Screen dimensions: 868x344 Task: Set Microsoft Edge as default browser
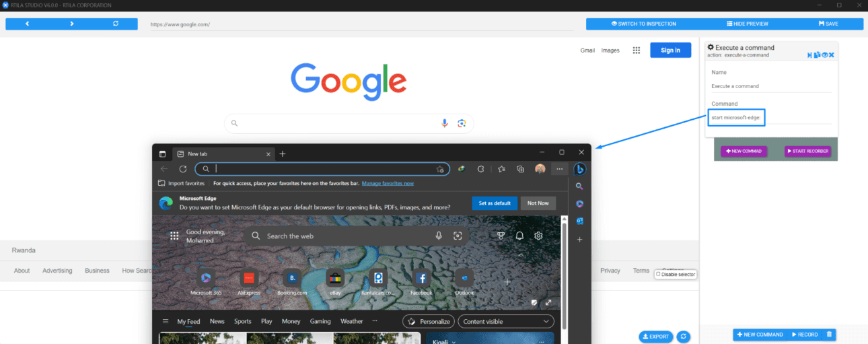pos(495,203)
